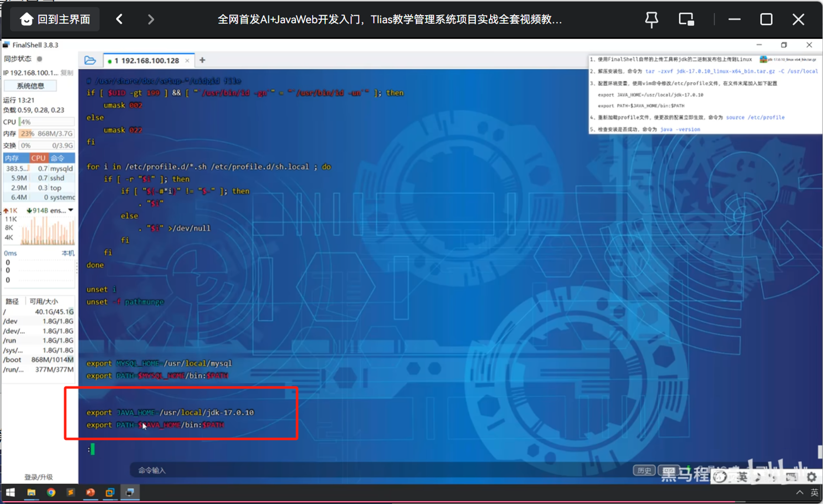823x504 pixels.
Task: Open the input method settings gear
Action: tap(812, 477)
